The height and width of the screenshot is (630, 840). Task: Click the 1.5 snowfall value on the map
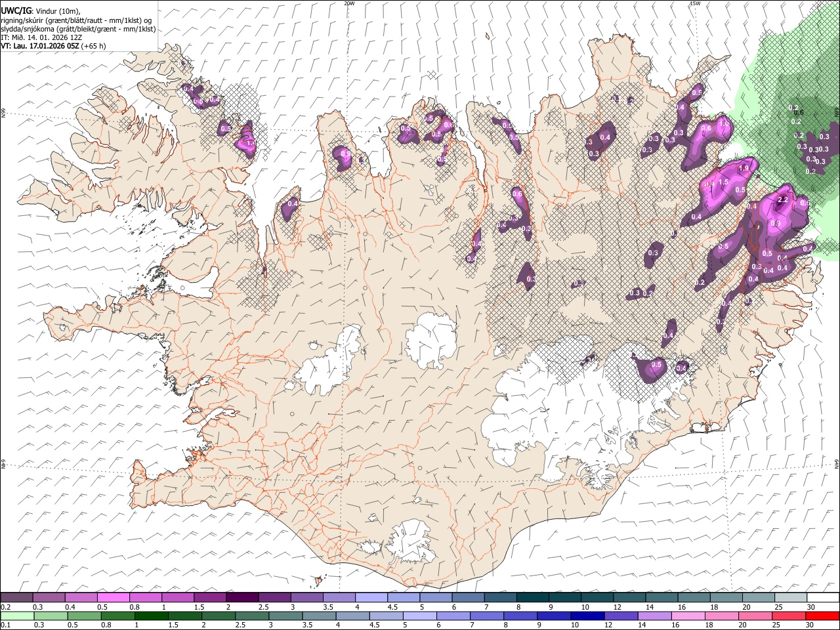pos(724,182)
